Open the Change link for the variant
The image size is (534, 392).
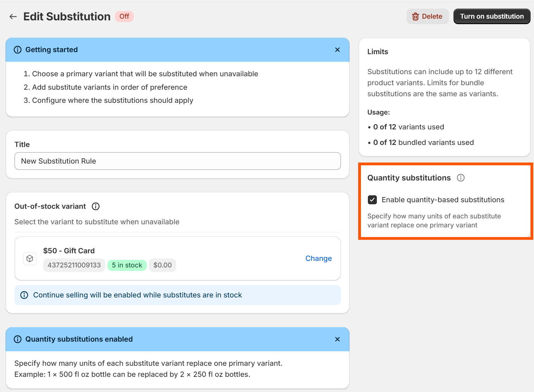click(x=318, y=258)
